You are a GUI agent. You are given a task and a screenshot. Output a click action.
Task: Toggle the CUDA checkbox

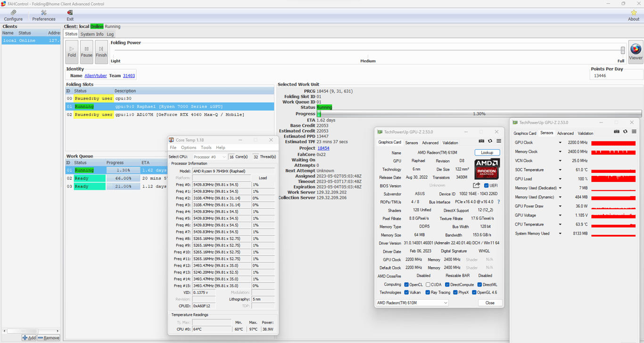pyautogui.click(x=428, y=285)
